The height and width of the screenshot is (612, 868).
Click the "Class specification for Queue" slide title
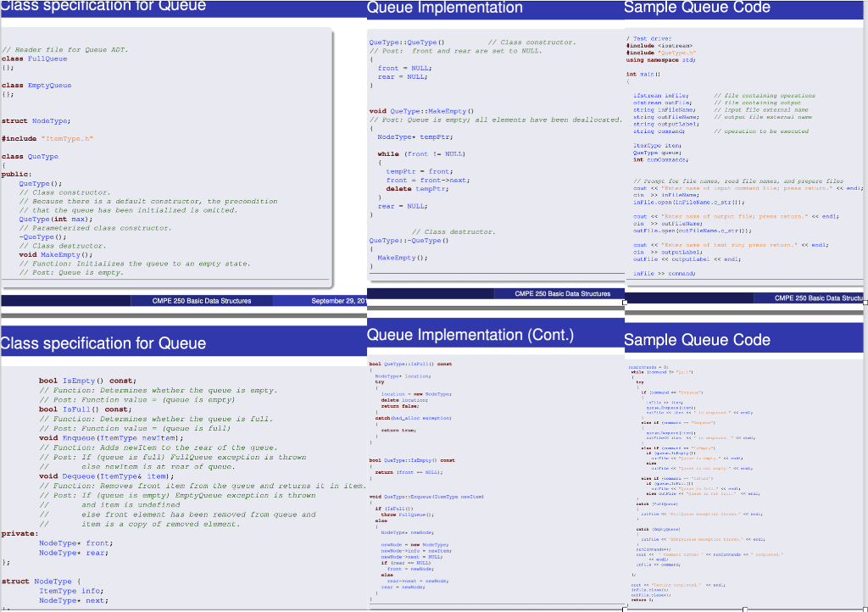(102, 8)
